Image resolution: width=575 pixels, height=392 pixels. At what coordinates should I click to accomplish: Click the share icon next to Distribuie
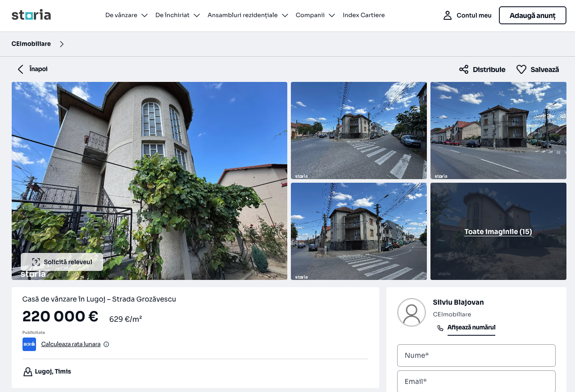pos(463,69)
